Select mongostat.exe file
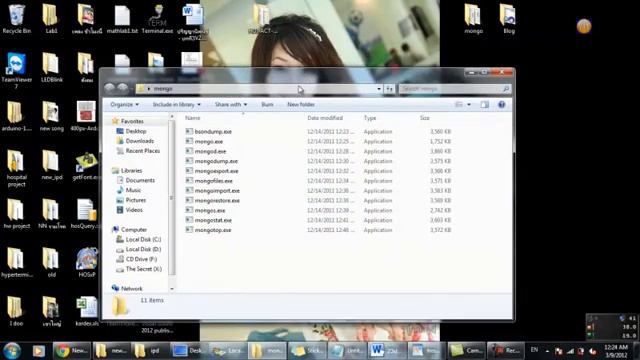Image resolution: width=640 pixels, height=360 pixels. point(213,220)
